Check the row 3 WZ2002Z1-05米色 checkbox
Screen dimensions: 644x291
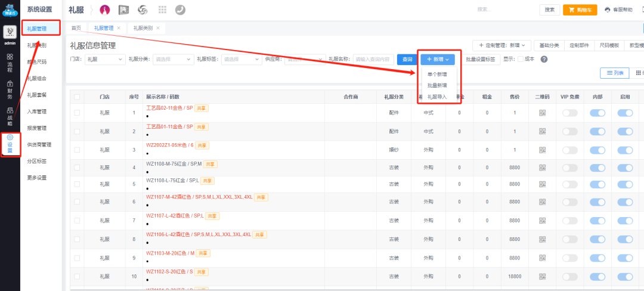(77, 150)
